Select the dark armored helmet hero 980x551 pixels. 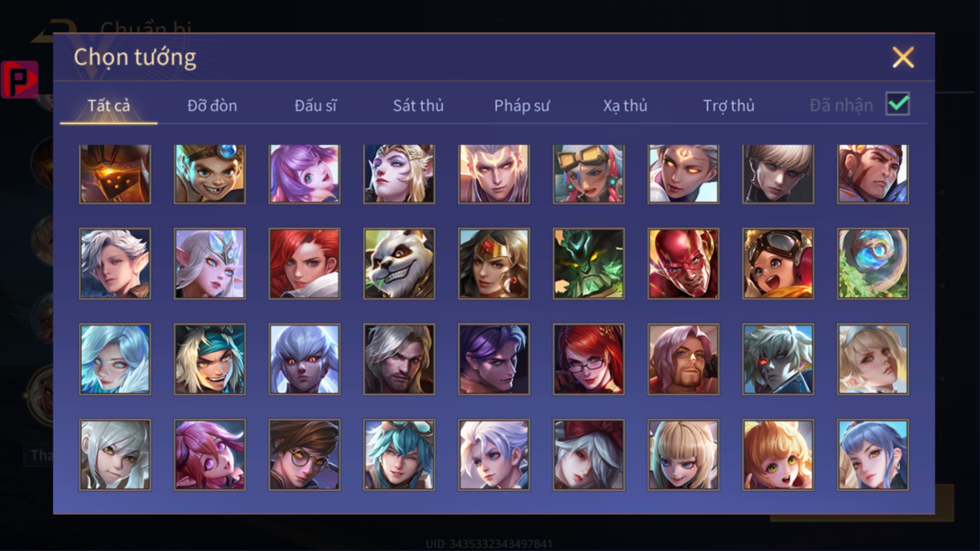115,174
